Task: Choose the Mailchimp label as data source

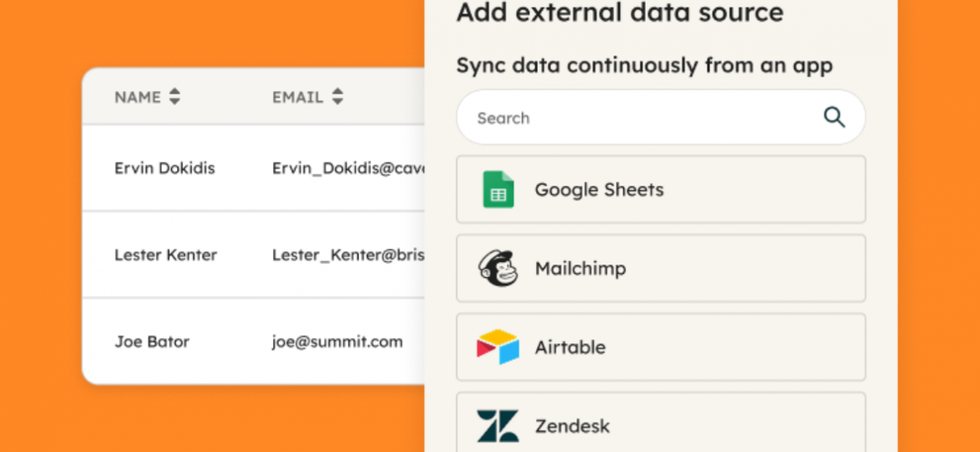Action: pos(580,269)
